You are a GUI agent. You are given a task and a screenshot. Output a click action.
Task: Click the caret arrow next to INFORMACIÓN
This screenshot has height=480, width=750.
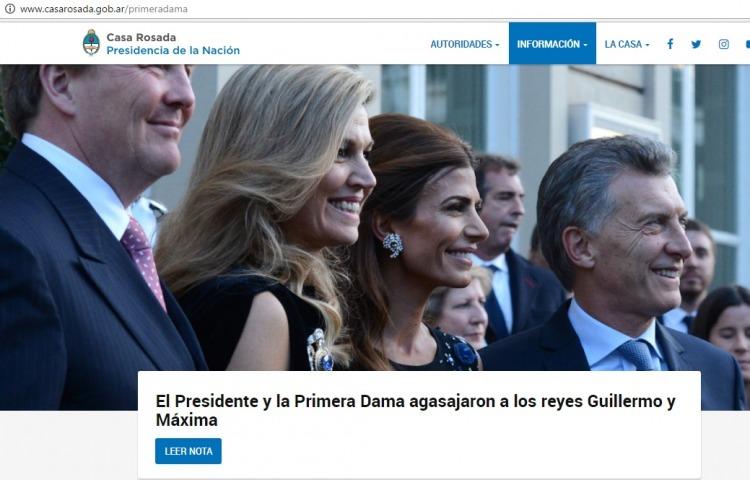585,45
